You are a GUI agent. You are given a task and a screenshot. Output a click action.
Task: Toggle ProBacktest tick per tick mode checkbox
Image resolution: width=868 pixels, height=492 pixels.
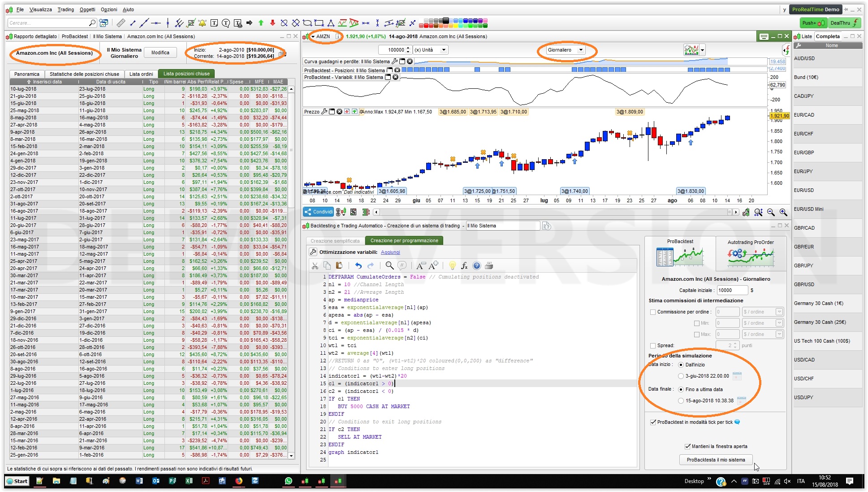click(x=653, y=422)
